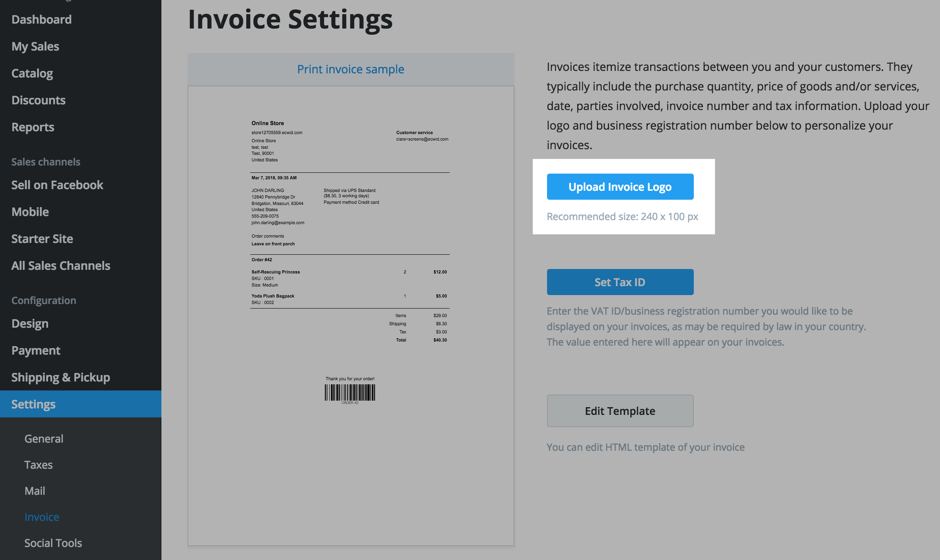
Task: Open the Design configuration page
Action: (30, 324)
